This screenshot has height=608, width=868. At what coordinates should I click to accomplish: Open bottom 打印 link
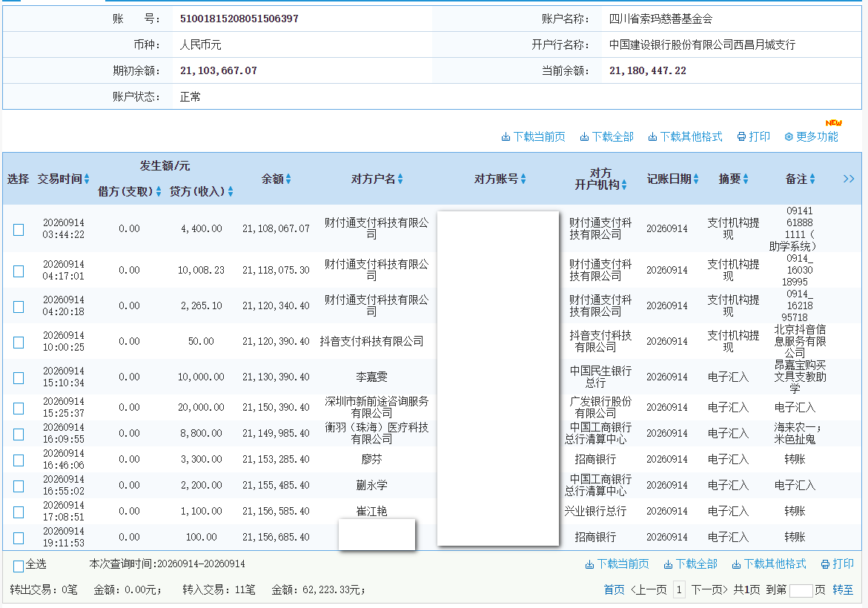843,564
